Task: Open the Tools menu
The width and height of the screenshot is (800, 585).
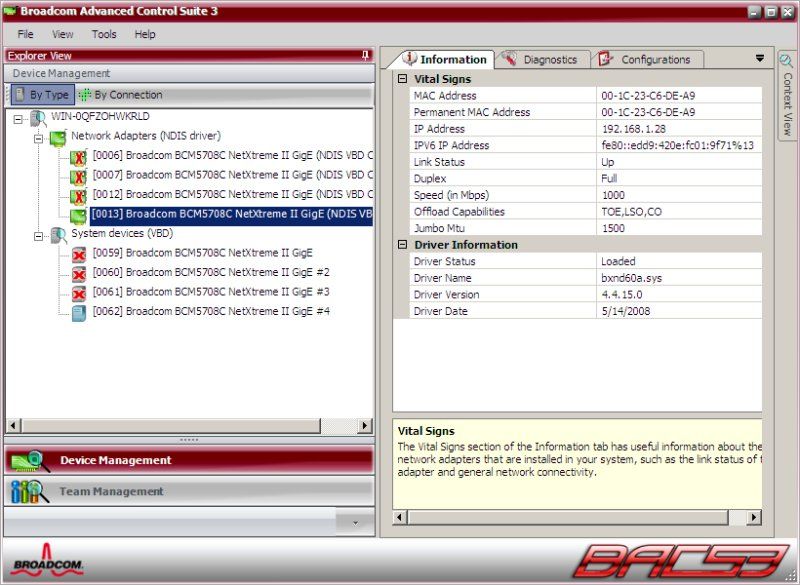Action: 104,34
